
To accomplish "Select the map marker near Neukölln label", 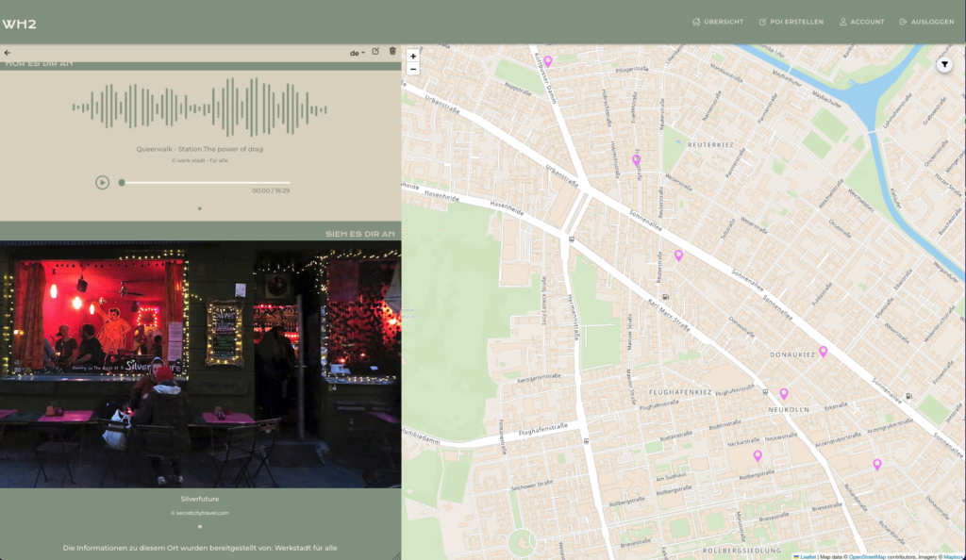I will coord(783,393).
